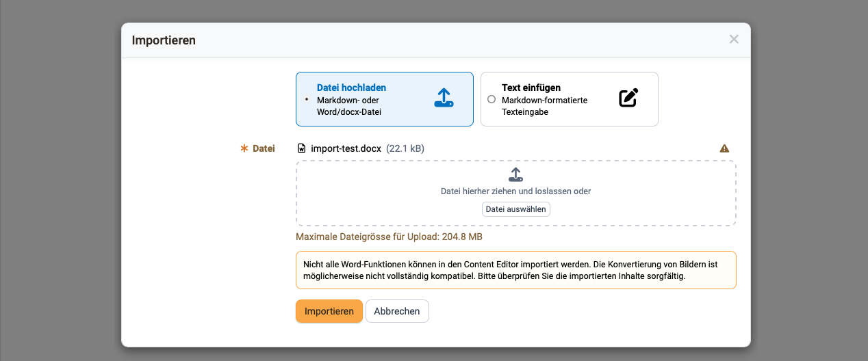Click the upload icon inside the drop zone

(516, 174)
